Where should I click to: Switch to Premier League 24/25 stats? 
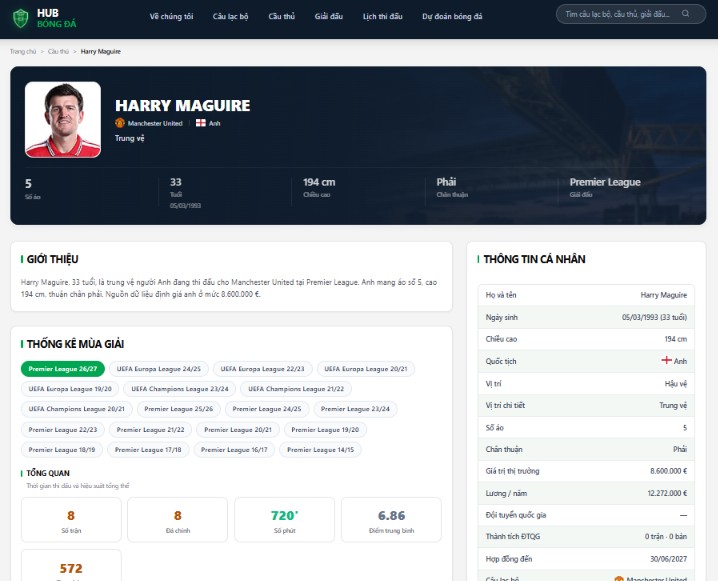pos(267,409)
